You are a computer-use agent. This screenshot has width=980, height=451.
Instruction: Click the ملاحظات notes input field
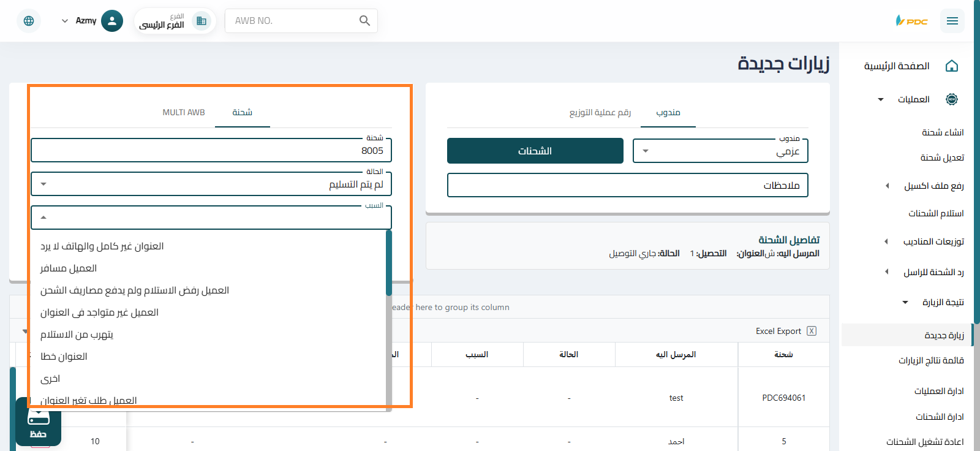[x=627, y=186]
